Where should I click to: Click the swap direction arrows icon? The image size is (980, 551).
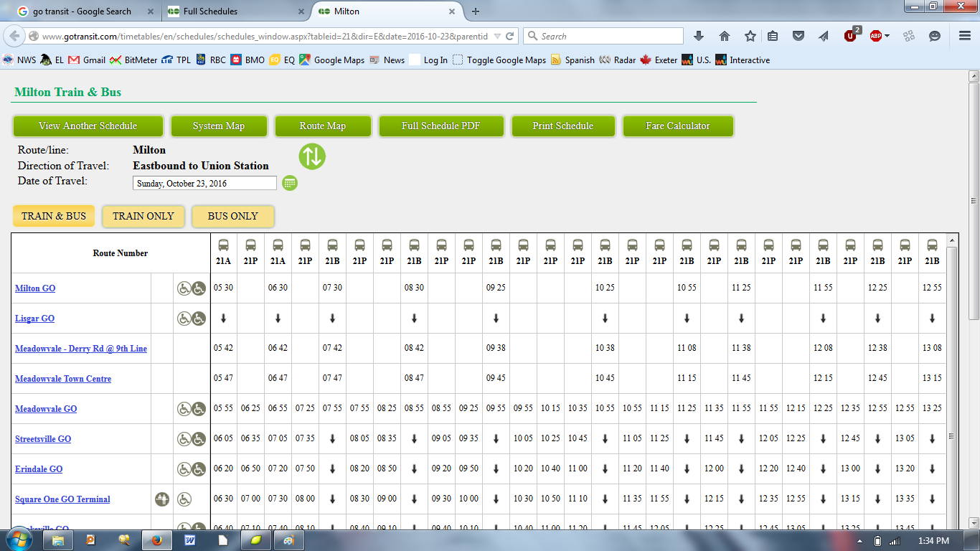click(312, 156)
